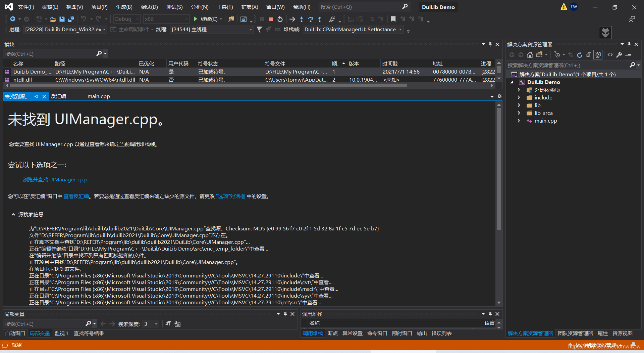Open Solution Explorer properties wrench icon

point(619,55)
